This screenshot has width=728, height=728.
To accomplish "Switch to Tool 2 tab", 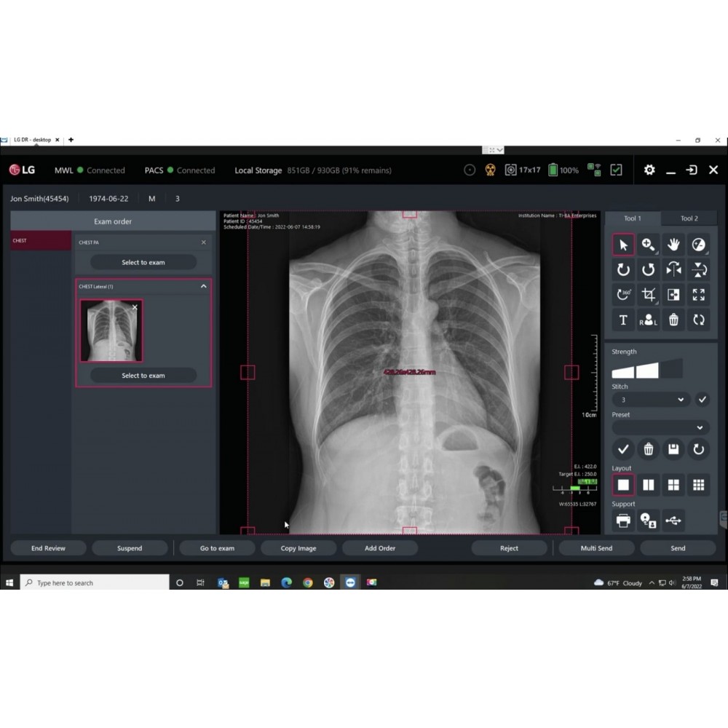I will click(x=689, y=218).
